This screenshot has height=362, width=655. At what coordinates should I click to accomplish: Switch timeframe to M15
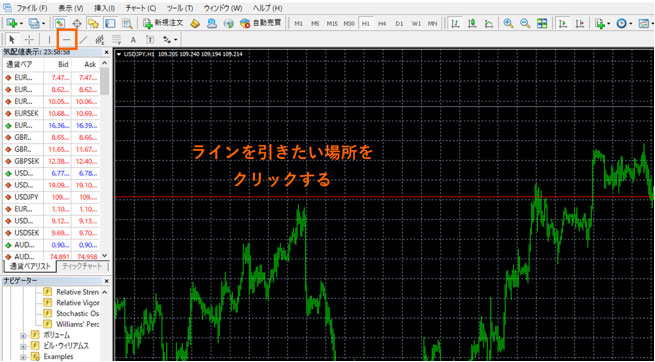(x=332, y=23)
